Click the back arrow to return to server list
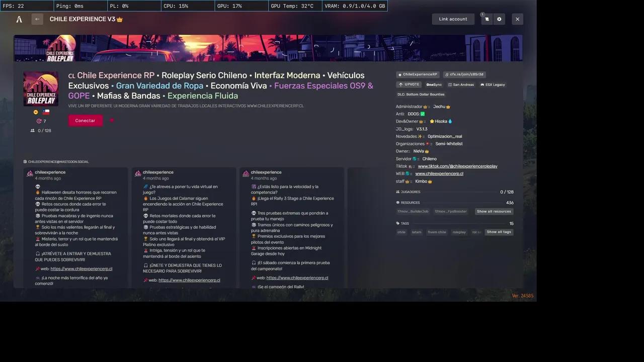Viewport: 644px width, 362px height. pos(37,19)
